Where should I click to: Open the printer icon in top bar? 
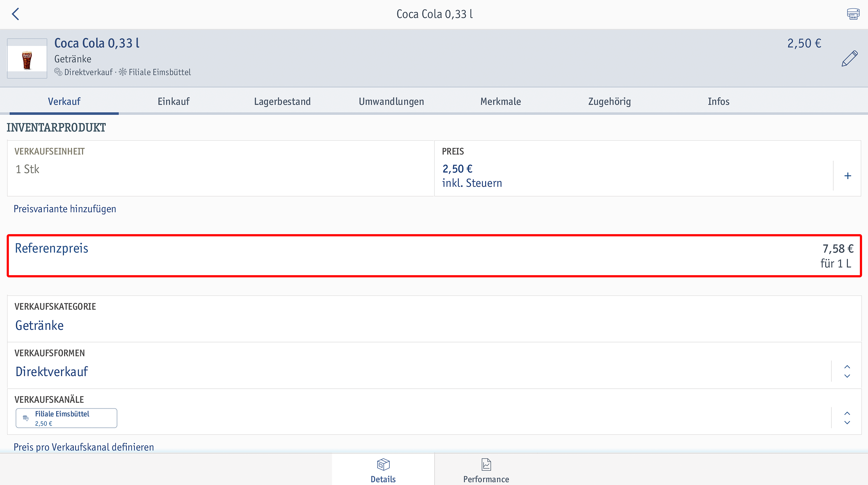point(853,14)
